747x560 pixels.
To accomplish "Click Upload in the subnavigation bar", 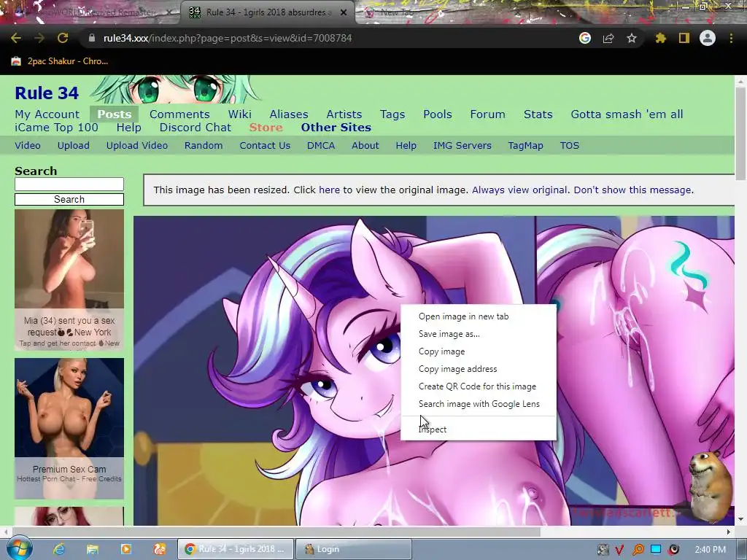I will point(74,146).
